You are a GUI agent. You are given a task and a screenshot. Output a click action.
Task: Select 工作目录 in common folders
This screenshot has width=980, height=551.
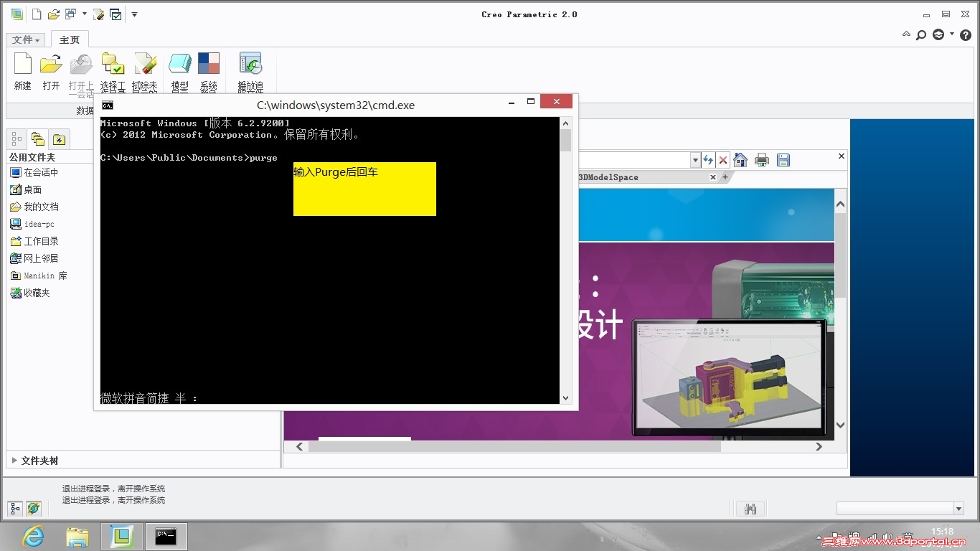click(34, 241)
